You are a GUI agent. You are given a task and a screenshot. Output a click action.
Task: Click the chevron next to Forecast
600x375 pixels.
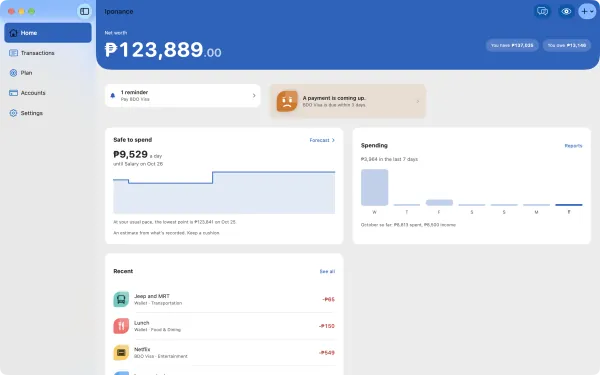pos(333,140)
